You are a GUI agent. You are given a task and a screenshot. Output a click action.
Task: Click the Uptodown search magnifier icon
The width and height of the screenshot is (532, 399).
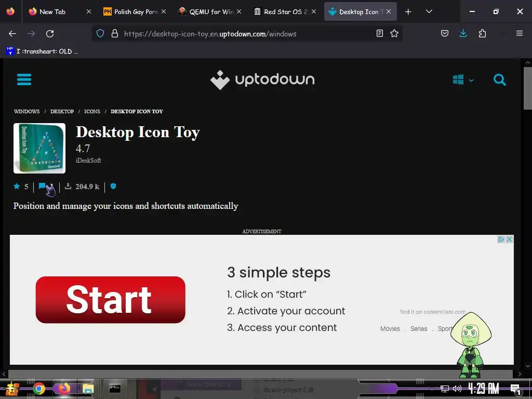[499, 80]
